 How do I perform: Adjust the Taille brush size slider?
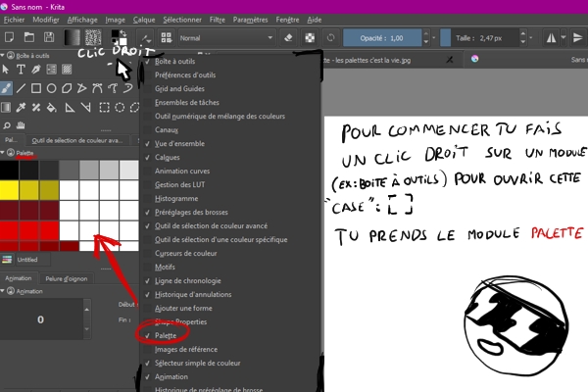[479, 38]
